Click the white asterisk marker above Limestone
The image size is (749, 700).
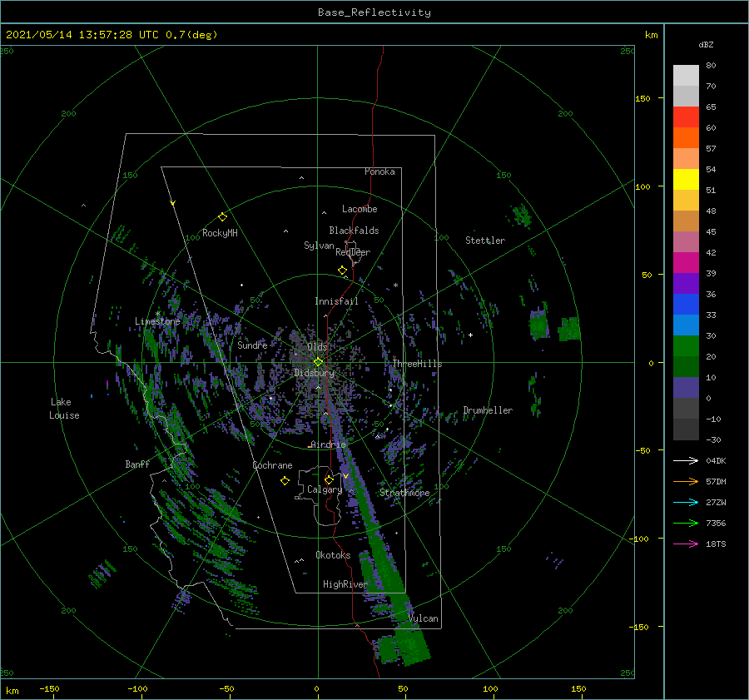(157, 314)
